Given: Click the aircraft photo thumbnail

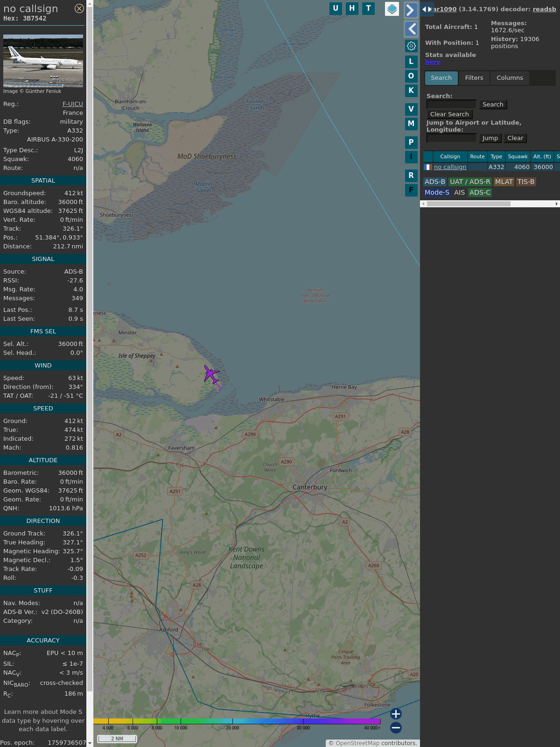Looking at the screenshot, I should click(x=43, y=61).
